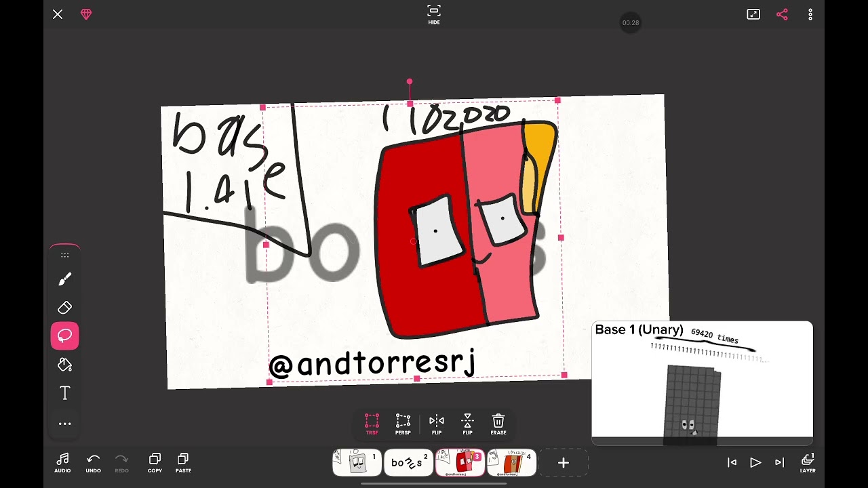868x488 pixels.
Task: Select frame 4 thumbnail
Action: pos(511,463)
